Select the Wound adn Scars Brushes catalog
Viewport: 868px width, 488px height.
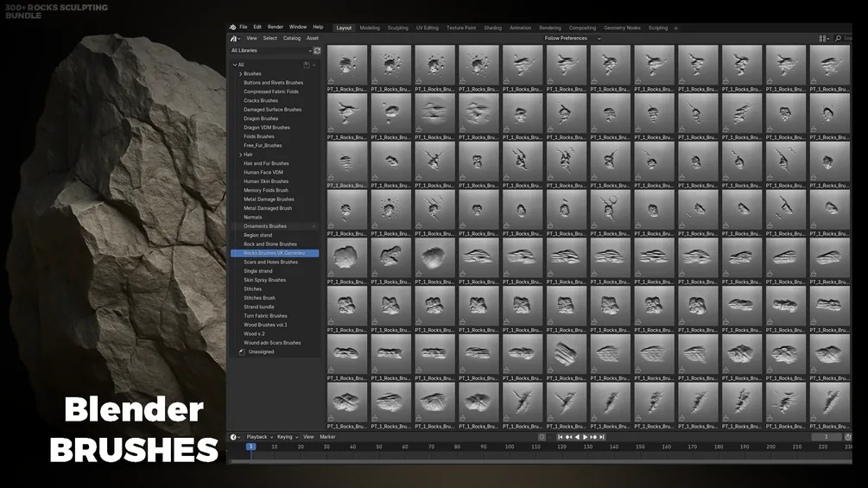(272, 343)
